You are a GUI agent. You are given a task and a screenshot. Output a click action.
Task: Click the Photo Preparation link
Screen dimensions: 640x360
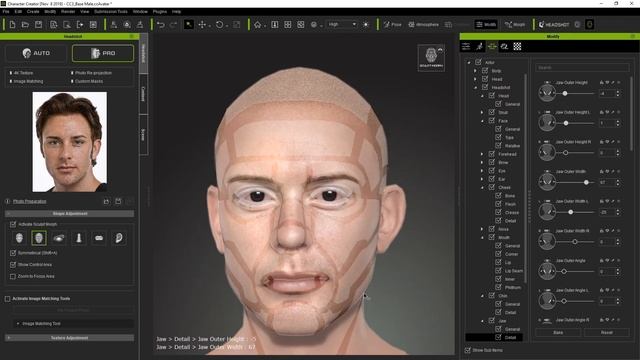[x=29, y=202]
